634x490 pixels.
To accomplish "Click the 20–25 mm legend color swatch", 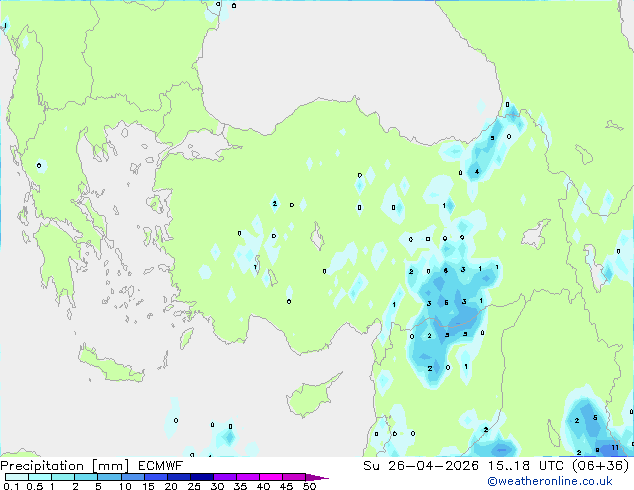I will pos(178,477).
